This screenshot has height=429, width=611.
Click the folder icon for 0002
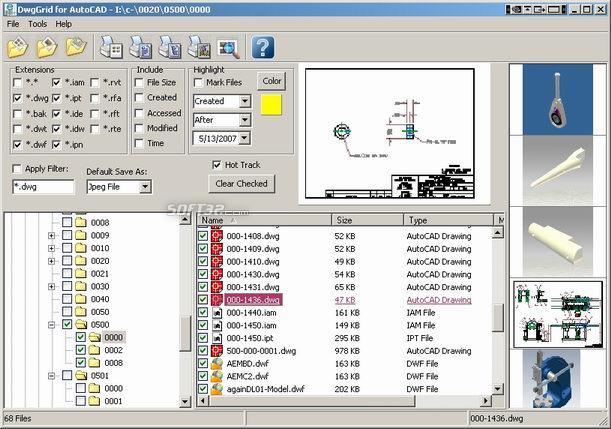[x=94, y=350]
